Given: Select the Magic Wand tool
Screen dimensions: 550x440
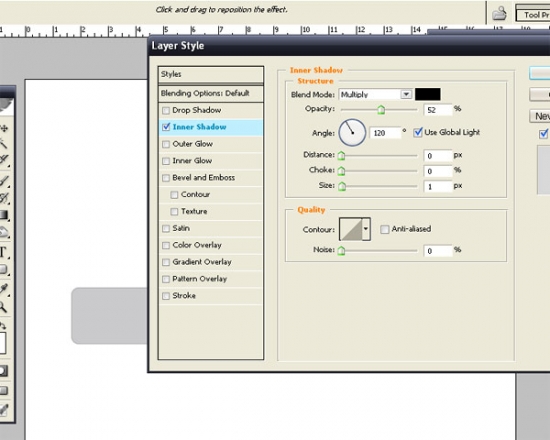Looking at the screenshot, I should [x=3, y=144].
